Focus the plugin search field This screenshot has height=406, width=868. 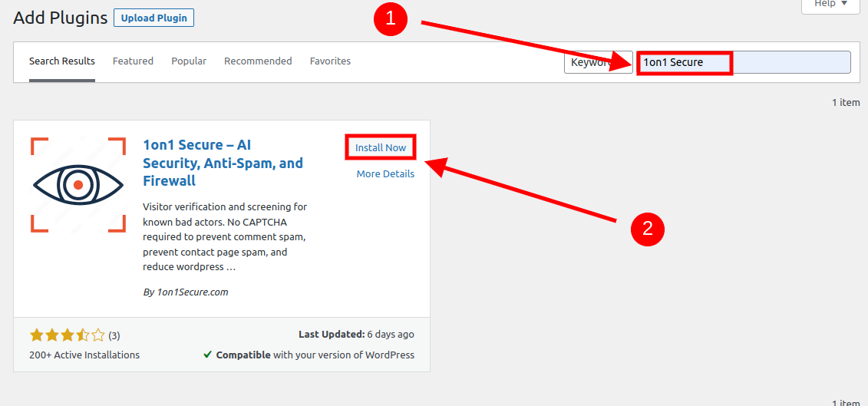(744, 63)
